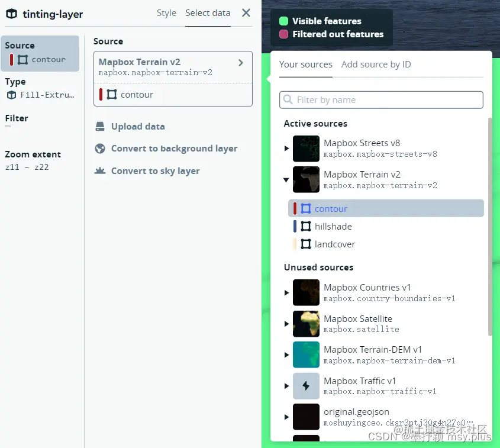
Task: Expand the original.geojson source
Action: (286, 417)
